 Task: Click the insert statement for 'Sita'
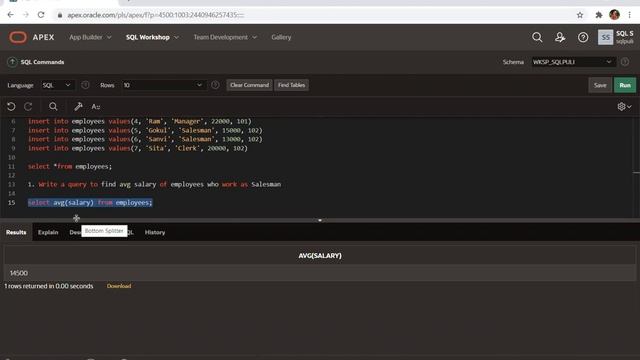coord(138,148)
